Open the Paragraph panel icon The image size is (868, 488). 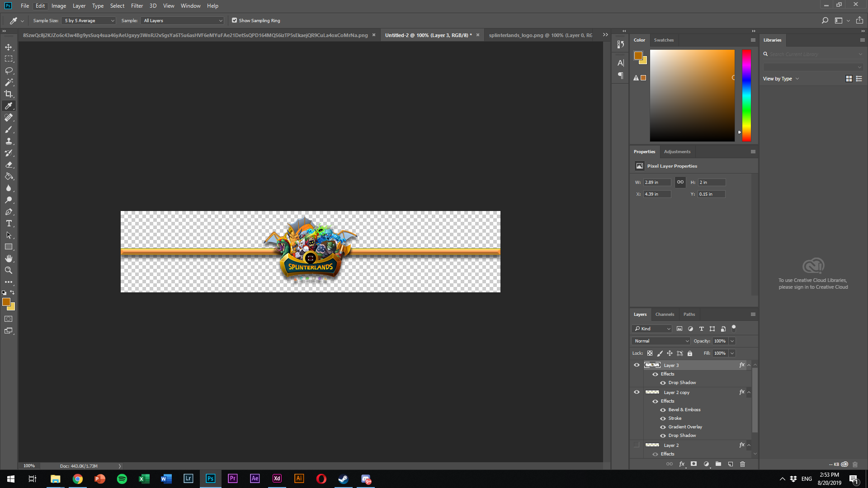621,75
